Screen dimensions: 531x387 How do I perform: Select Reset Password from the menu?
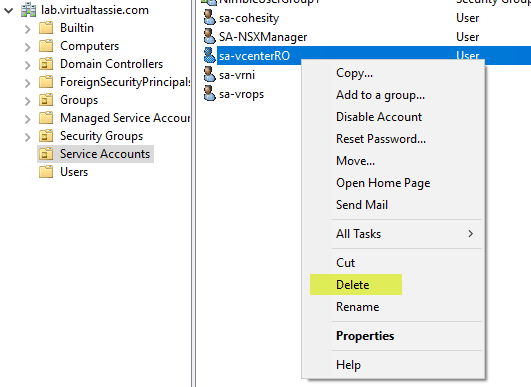[x=381, y=139]
